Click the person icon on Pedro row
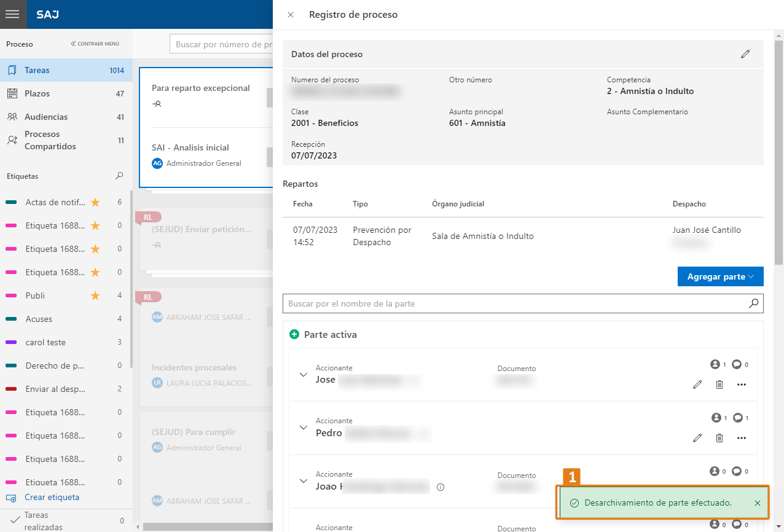Screen dimensions: 784x532 (716, 418)
